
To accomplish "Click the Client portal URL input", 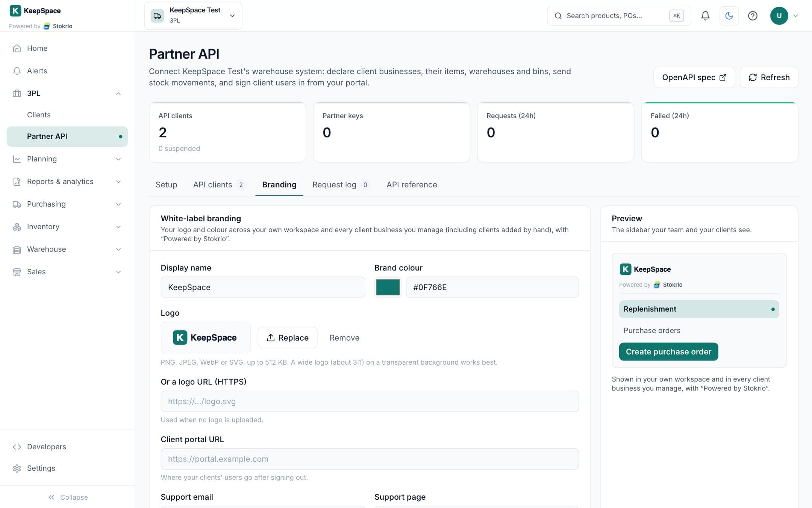I will pyautogui.click(x=370, y=459).
